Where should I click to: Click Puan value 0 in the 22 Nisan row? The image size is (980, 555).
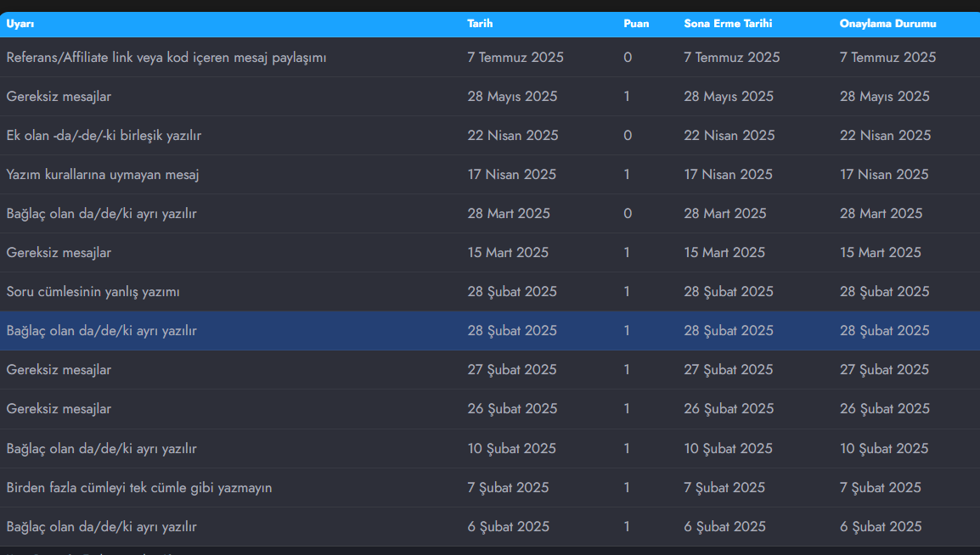click(628, 136)
